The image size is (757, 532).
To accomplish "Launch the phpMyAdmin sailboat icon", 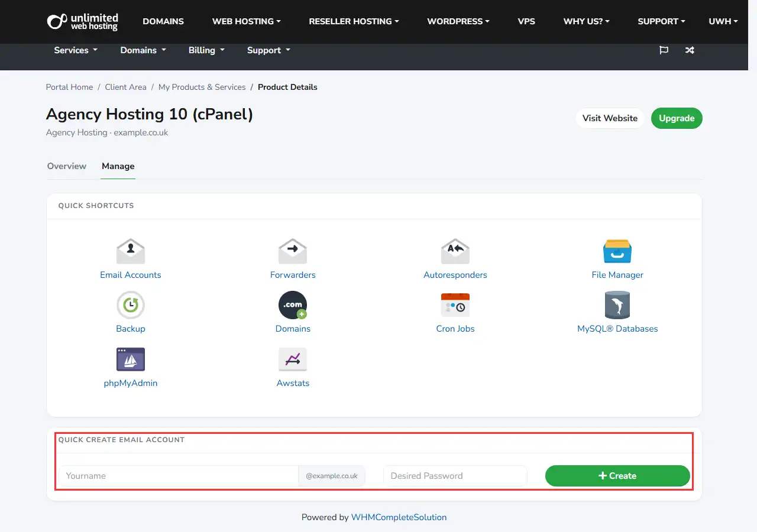I will coord(131,359).
